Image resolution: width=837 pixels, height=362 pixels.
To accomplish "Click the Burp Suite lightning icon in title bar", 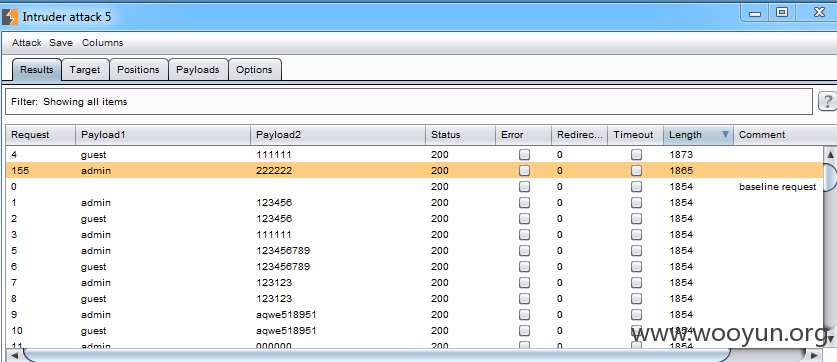I will [10, 17].
